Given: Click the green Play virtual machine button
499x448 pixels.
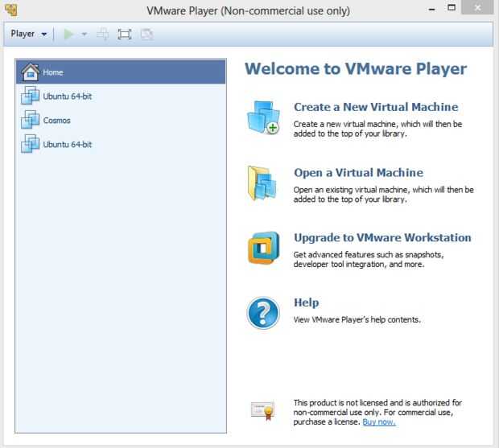Looking at the screenshot, I should 68,34.
